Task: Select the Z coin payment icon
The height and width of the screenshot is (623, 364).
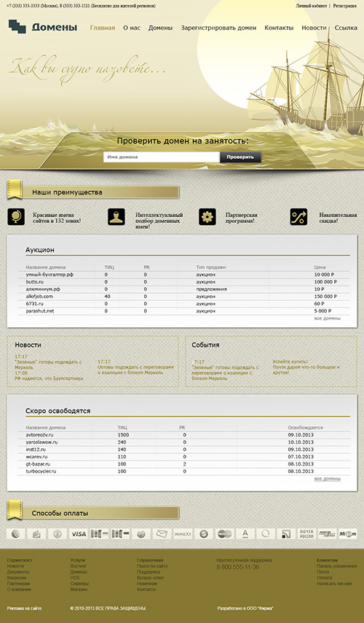Action: tap(58, 533)
